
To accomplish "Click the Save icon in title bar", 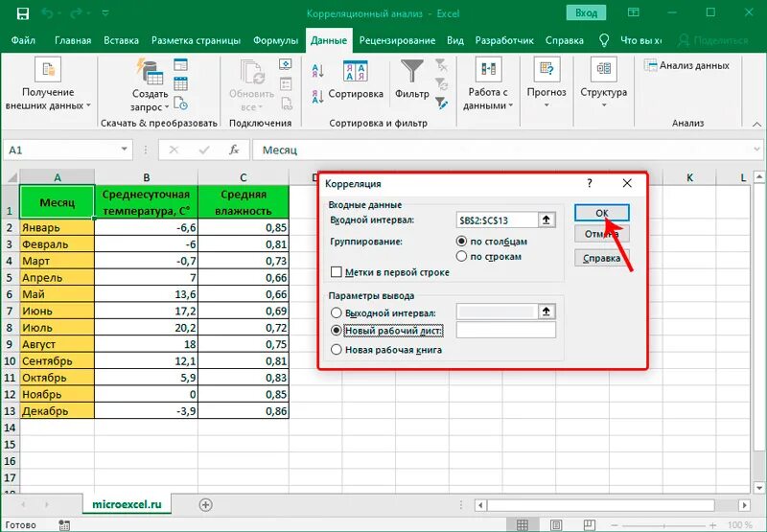I will click(22, 13).
